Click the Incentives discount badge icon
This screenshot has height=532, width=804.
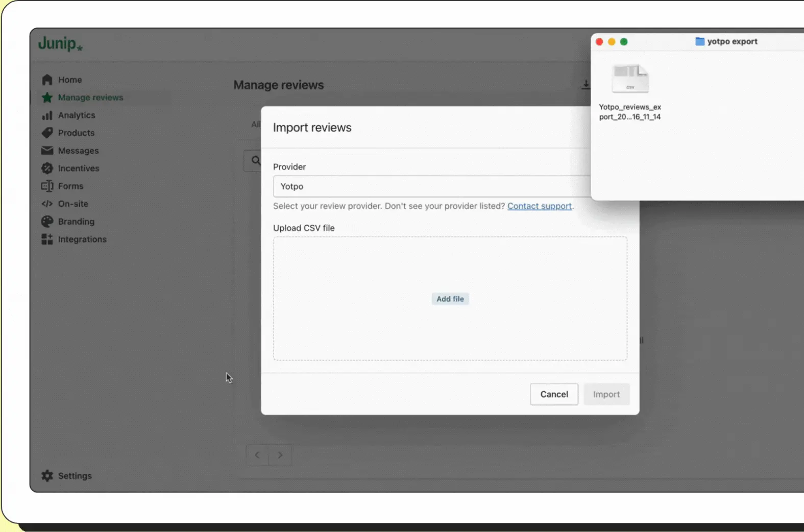[x=47, y=168]
